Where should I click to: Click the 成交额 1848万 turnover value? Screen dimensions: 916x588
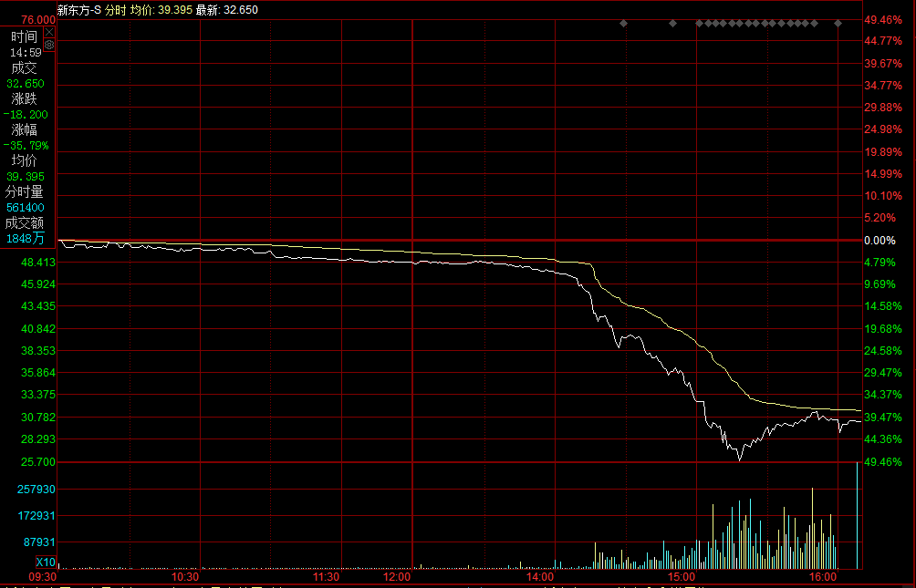point(25,238)
